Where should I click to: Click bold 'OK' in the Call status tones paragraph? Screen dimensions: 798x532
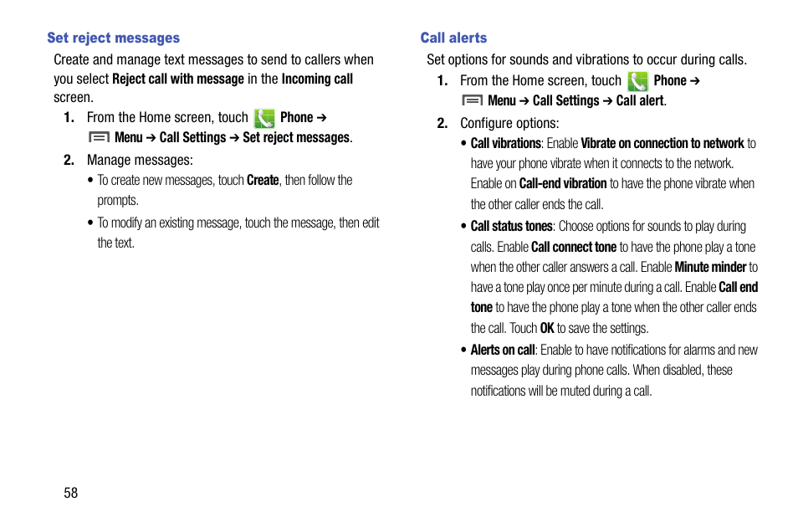click(x=547, y=329)
